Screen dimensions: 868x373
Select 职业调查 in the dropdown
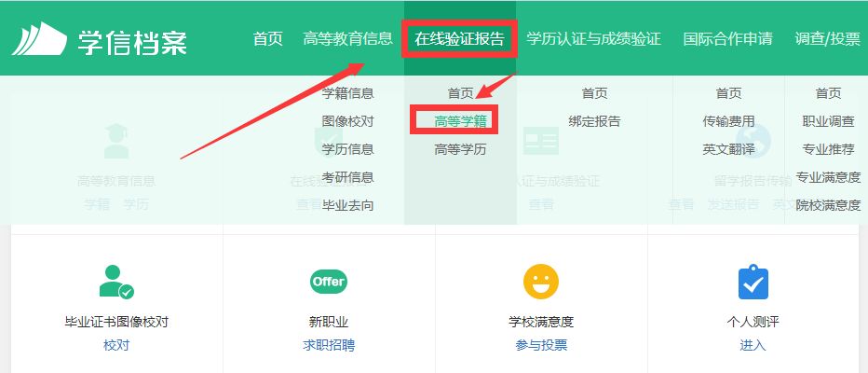pos(828,121)
